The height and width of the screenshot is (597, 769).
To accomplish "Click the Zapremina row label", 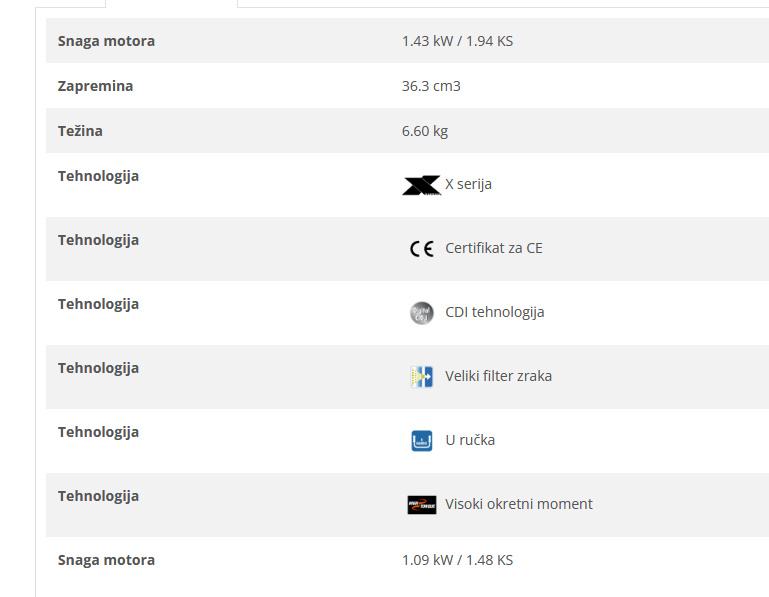I will point(95,86).
